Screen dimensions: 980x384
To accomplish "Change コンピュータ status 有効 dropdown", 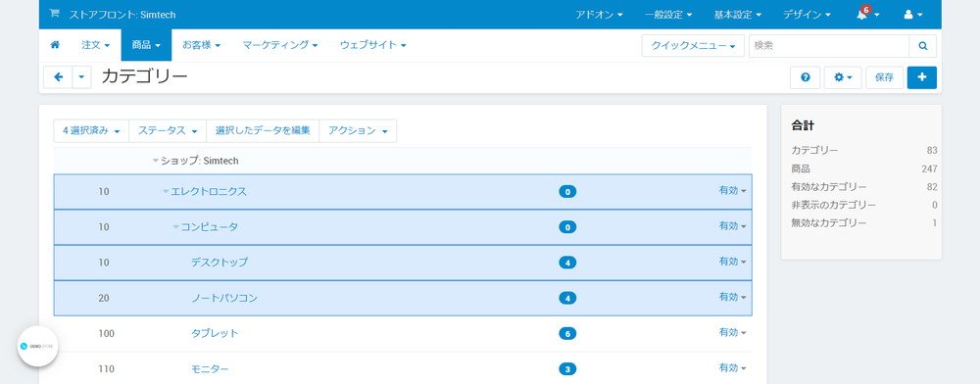I will pos(732,225).
